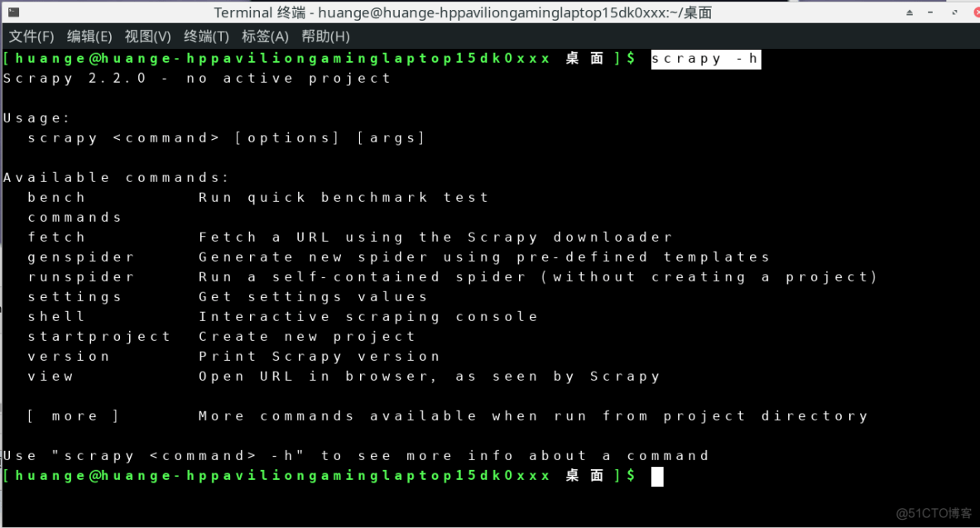The height and width of the screenshot is (528, 980).
Task: Click the 'bench' command name
Action: point(56,198)
